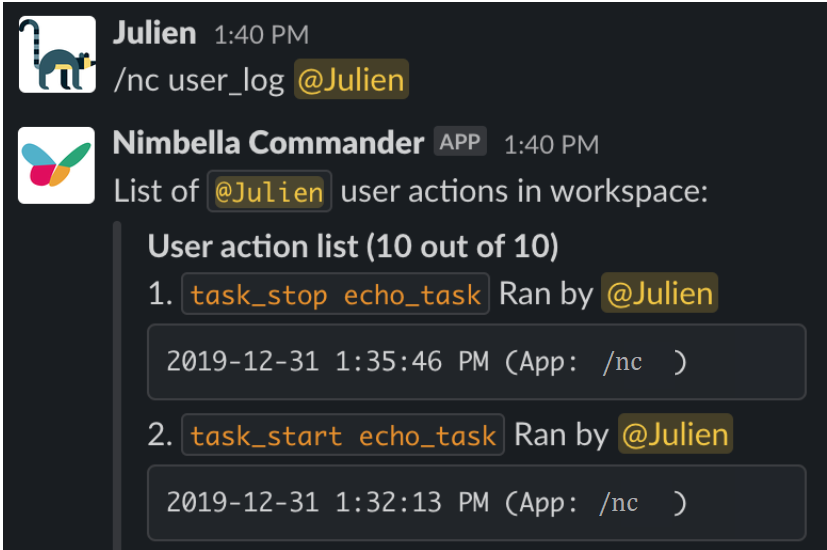Click @Julien mention beside task_stop echo_task

click(x=659, y=294)
